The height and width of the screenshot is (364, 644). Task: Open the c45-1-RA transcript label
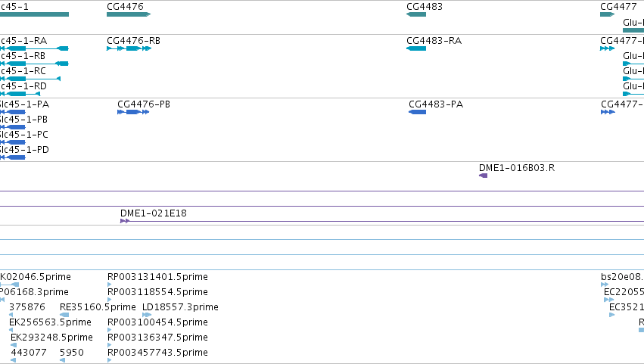23,41
